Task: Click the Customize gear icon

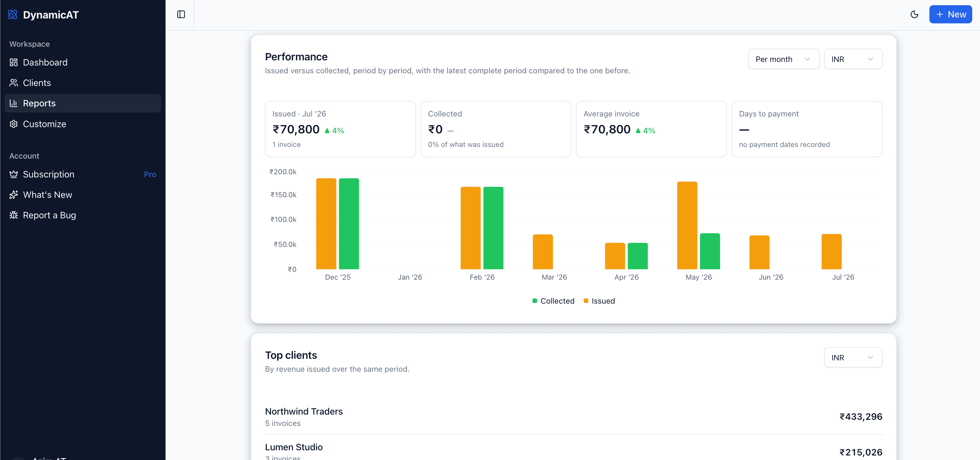Action: pyautogui.click(x=14, y=124)
